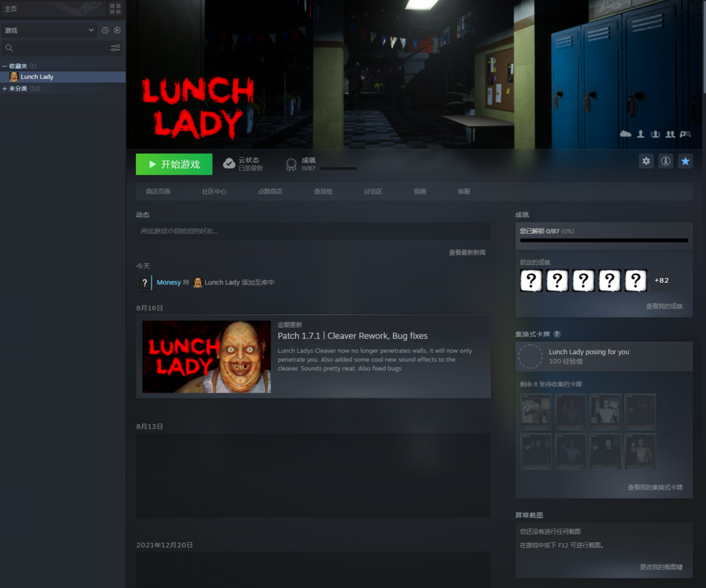Expand the 未分类 uncategorized group
The width and height of the screenshot is (706, 588).
5,89
